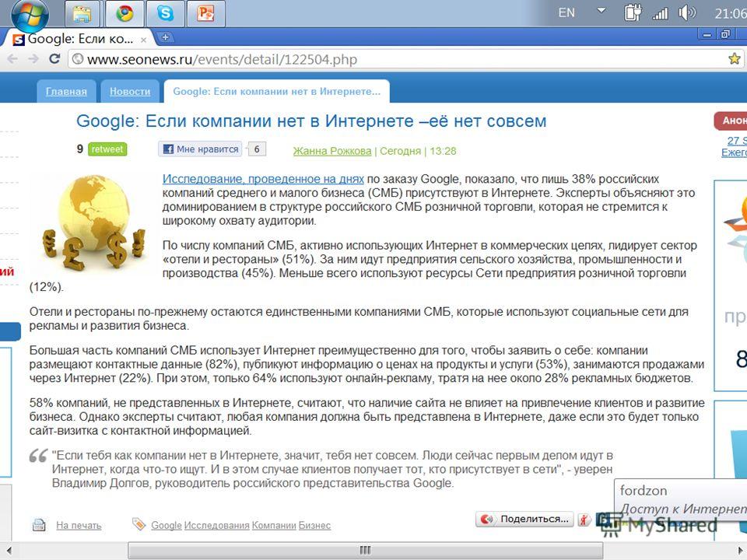Open the Новости tab
Screen dimensions: 747x560
[130, 92]
